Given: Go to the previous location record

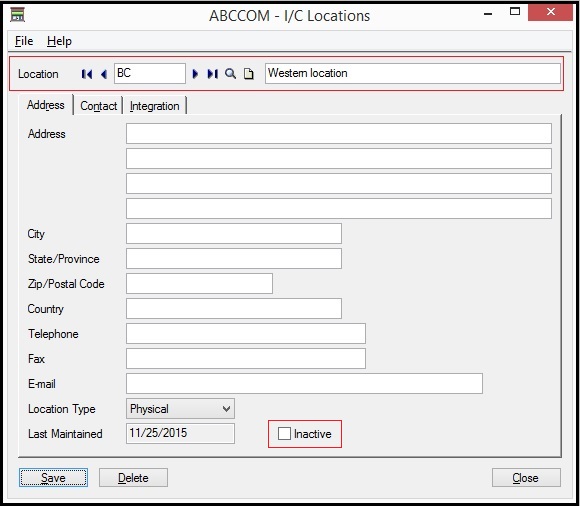Looking at the screenshot, I should [x=104, y=74].
